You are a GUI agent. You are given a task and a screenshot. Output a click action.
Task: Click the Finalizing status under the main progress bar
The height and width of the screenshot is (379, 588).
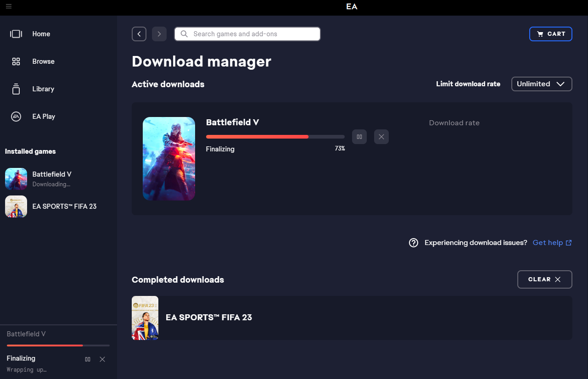(x=220, y=149)
